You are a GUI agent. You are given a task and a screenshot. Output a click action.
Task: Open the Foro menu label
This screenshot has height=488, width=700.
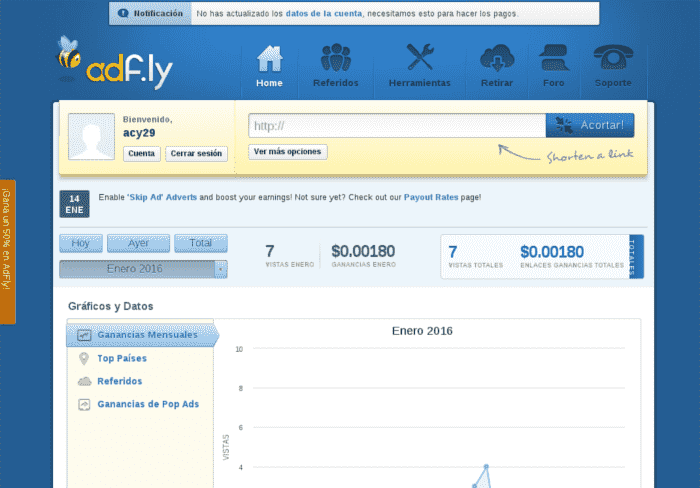[x=554, y=83]
